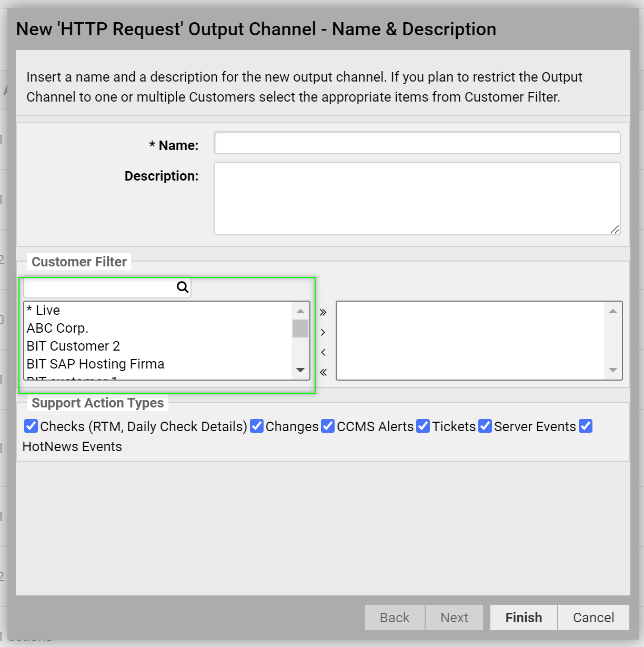
Task: Uncheck HotNews Events
Action: coord(585,426)
